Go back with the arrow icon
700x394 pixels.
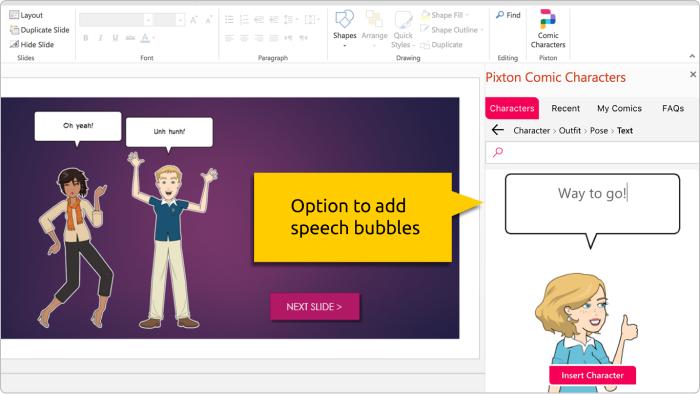498,130
